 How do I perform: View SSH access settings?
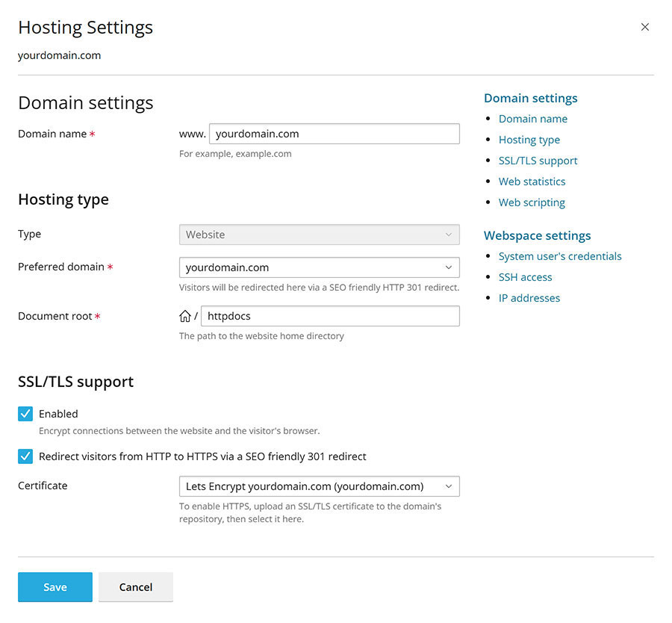pos(525,276)
